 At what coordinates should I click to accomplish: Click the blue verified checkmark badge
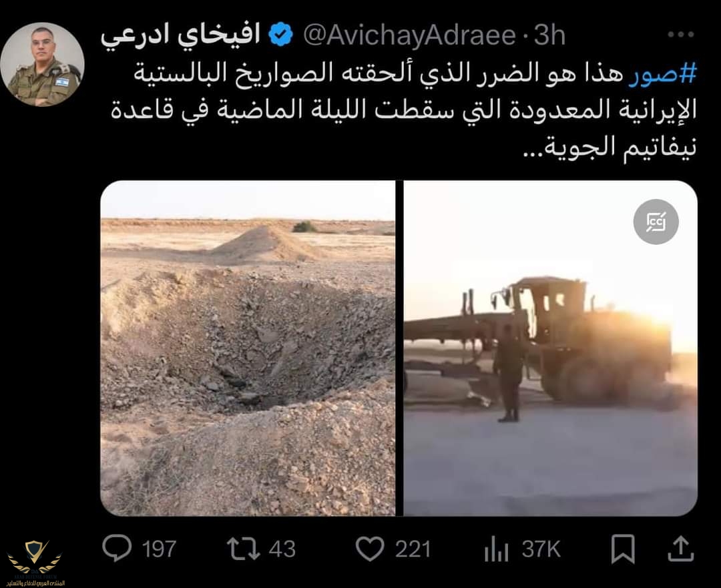280,35
